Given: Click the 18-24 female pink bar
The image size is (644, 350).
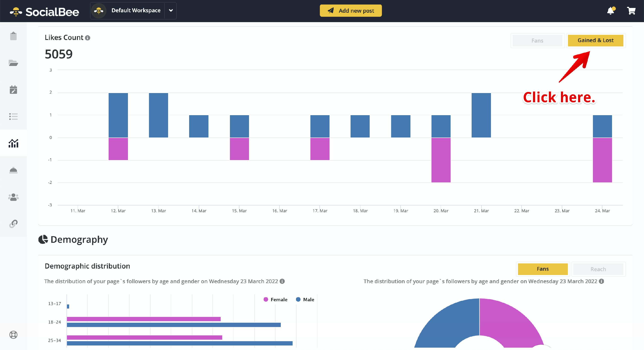Looking at the screenshot, I should [144, 319].
